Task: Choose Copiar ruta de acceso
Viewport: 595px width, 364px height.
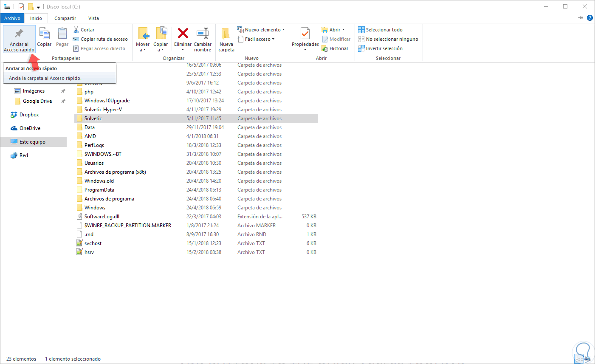Action: tap(100, 39)
